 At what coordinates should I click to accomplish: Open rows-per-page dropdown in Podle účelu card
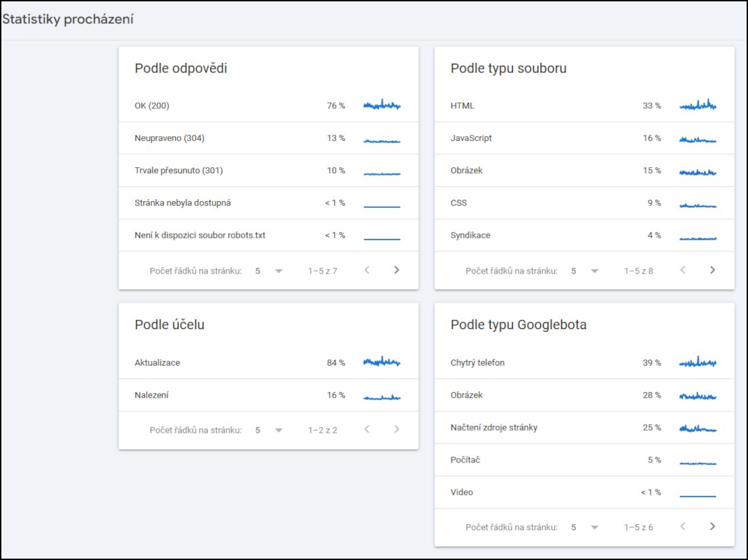(x=269, y=430)
